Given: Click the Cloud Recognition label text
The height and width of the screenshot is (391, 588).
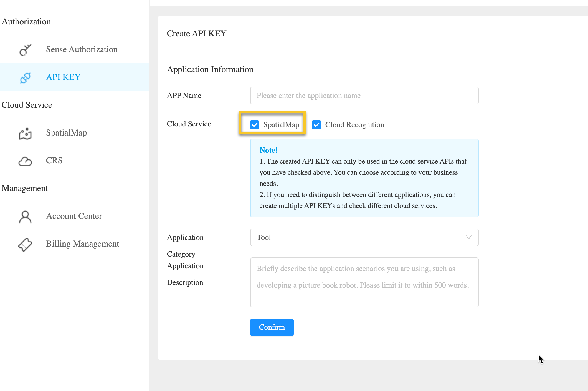Looking at the screenshot, I should [354, 125].
